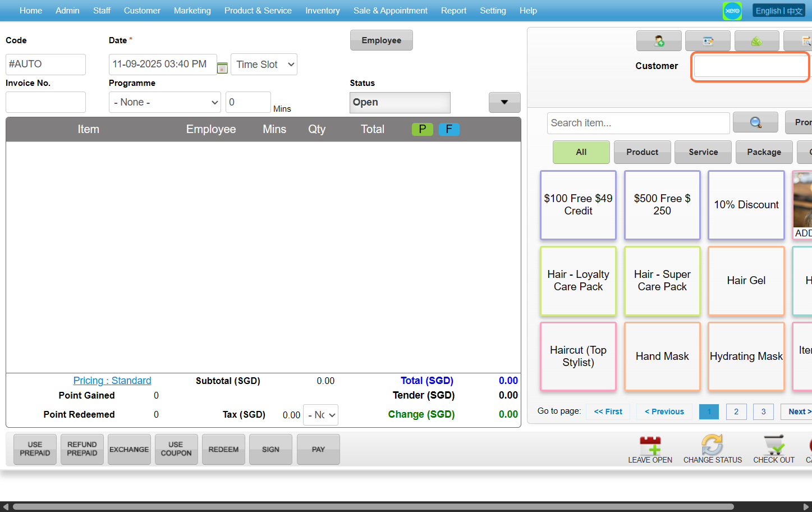
Task: Expand the black arrow button beside Status
Action: [x=504, y=102]
